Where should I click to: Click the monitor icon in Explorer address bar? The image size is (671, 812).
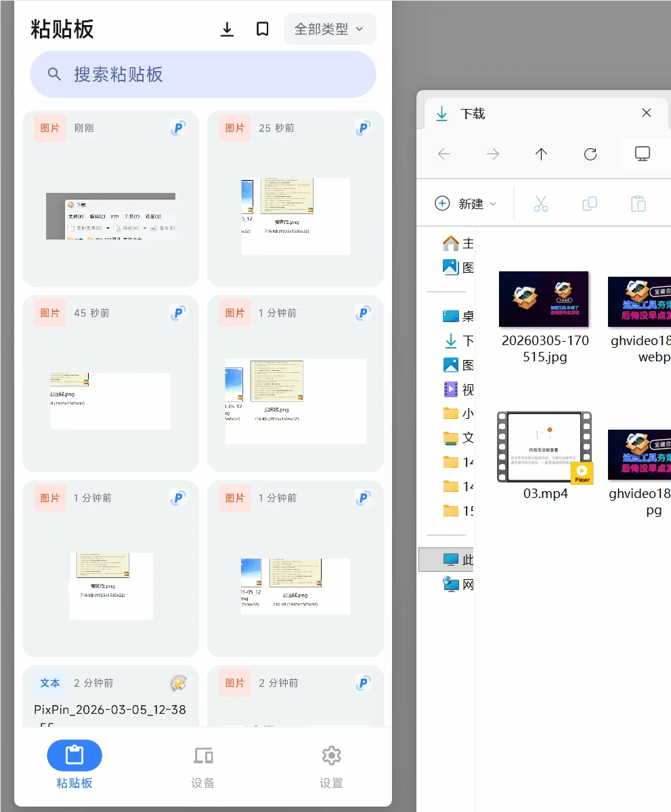[643, 154]
